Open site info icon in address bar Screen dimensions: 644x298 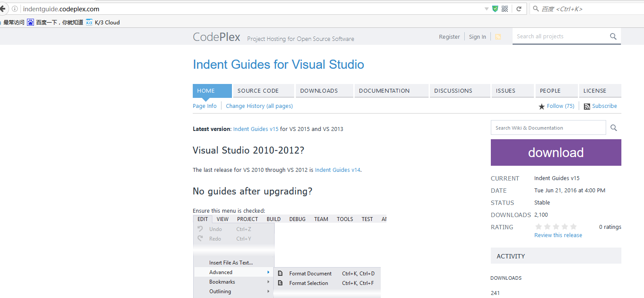(x=15, y=9)
